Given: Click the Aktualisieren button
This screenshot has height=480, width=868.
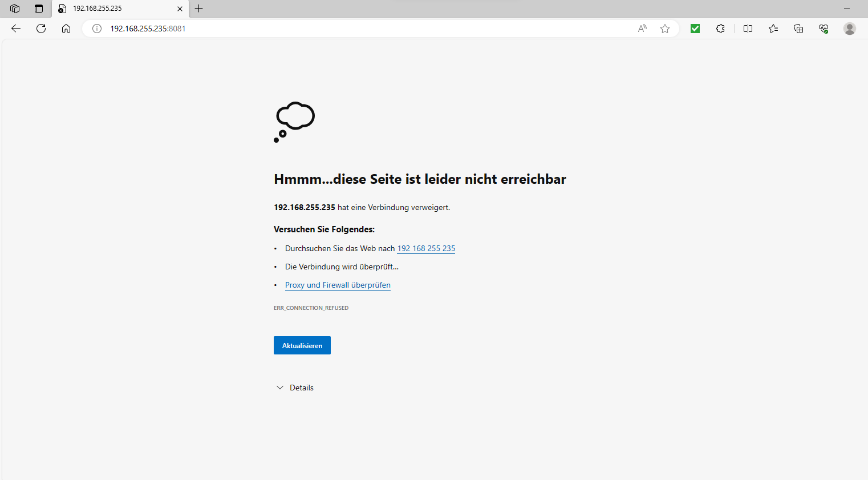Looking at the screenshot, I should pos(302,345).
